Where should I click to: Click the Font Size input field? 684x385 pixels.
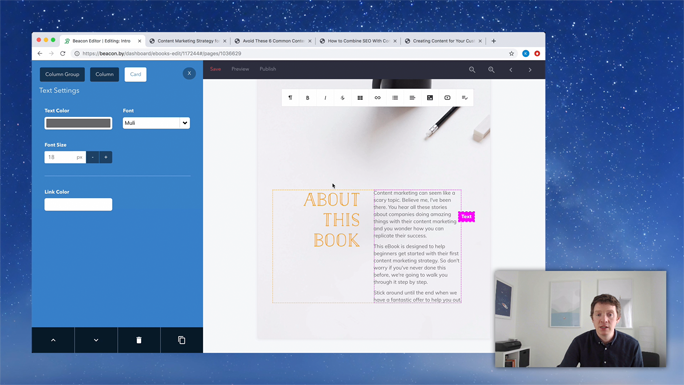tap(65, 157)
